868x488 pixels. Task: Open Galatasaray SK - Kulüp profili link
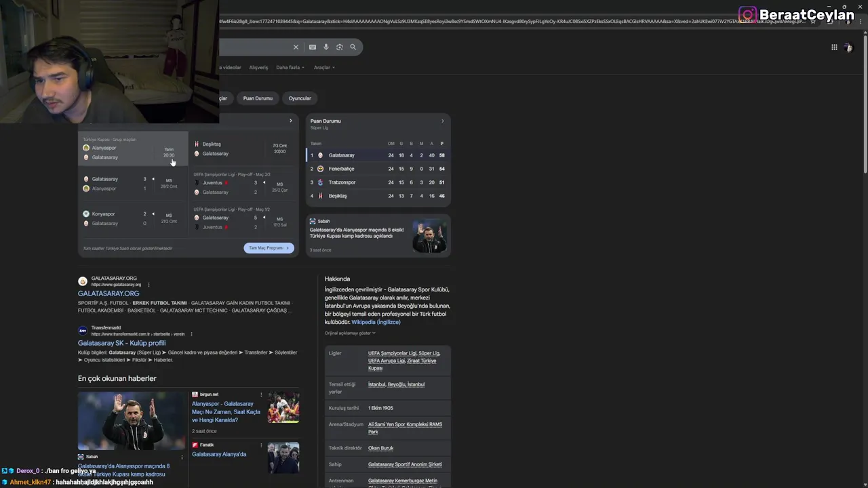(121, 343)
